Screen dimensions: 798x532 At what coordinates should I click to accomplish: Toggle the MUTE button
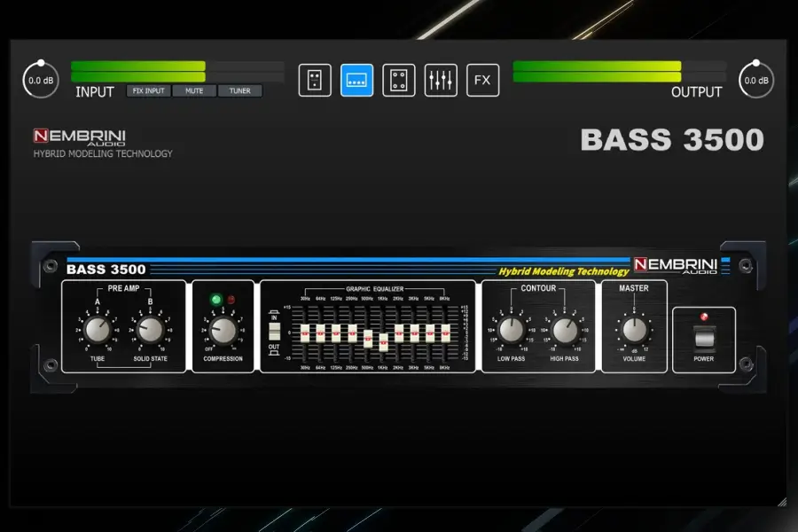click(194, 90)
